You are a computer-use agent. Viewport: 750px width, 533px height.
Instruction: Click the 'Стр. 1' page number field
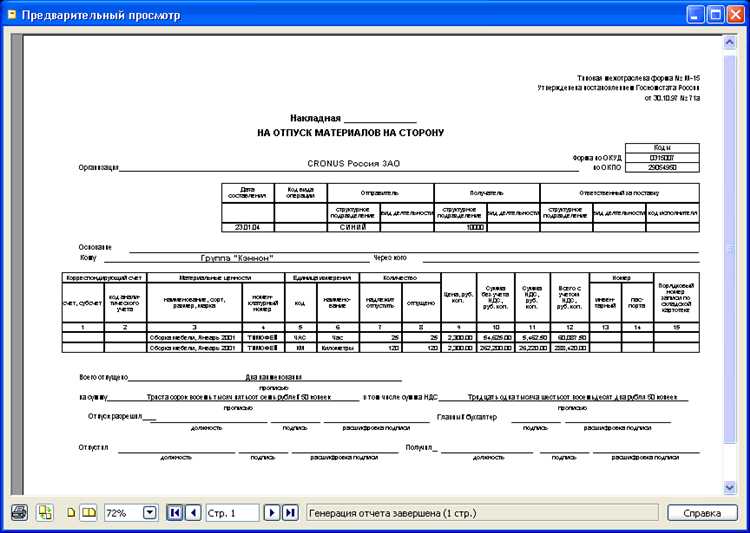click(232, 513)
